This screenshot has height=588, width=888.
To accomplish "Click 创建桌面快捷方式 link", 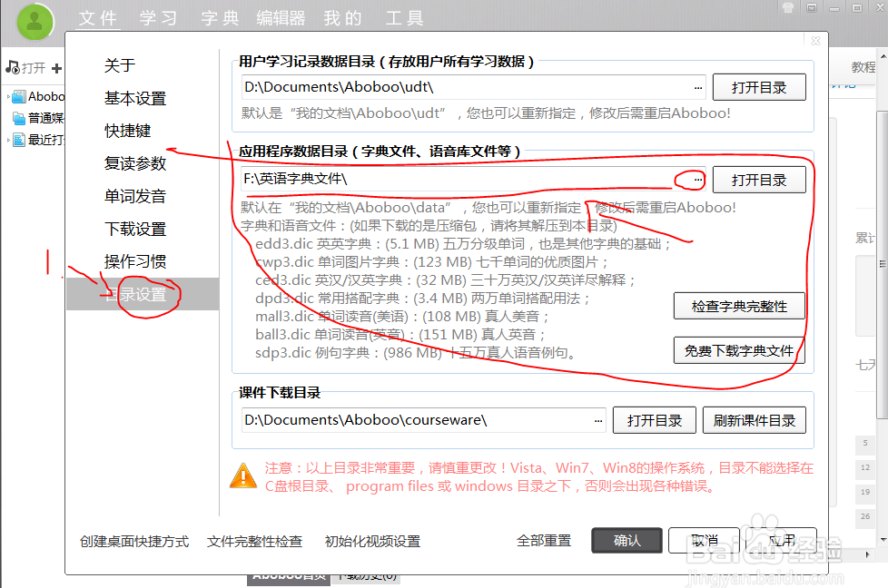I will click(x=134, y=542).
